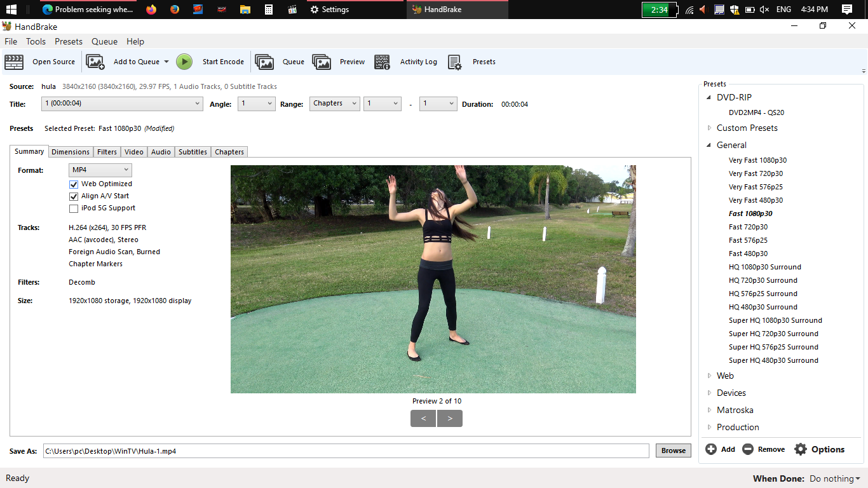The image size is (868, 488).
Task: Open the range start chapter dropdown
Action: [x=383, y=104]
